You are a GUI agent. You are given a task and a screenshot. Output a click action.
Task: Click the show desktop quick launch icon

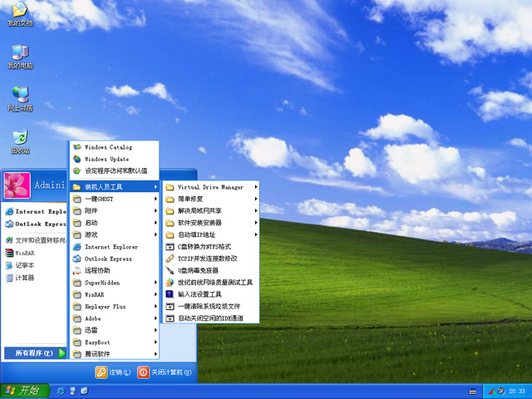click(x=72, y=391)
